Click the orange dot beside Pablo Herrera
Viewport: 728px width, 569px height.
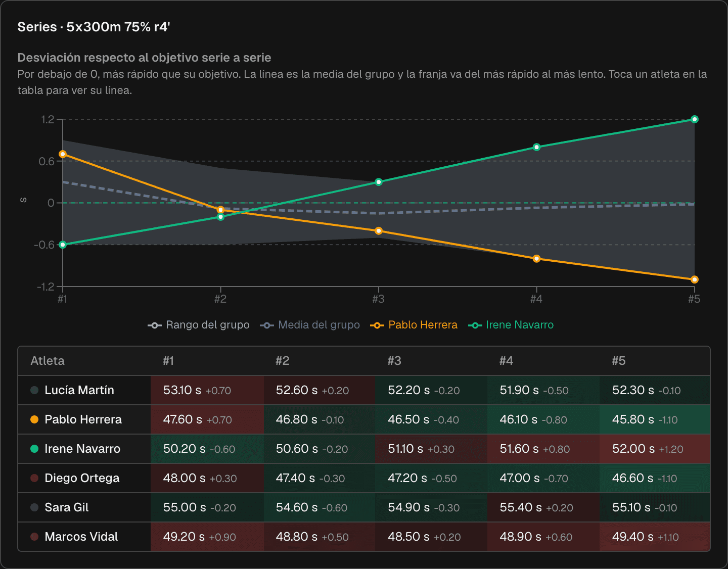(x=34, y=419)
